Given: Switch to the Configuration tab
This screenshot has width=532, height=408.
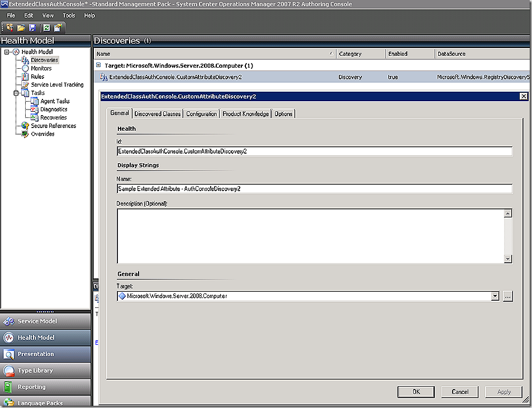Looking at the screenshot, I should [202, 113].
